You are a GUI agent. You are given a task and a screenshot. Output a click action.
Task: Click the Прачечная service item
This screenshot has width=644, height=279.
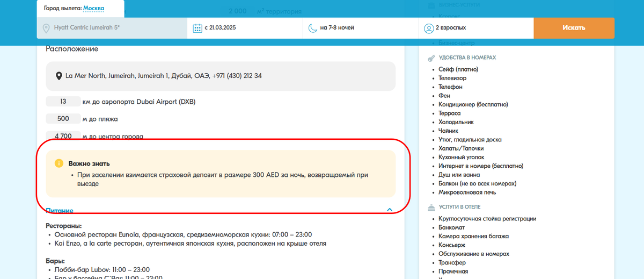point(453,271)
